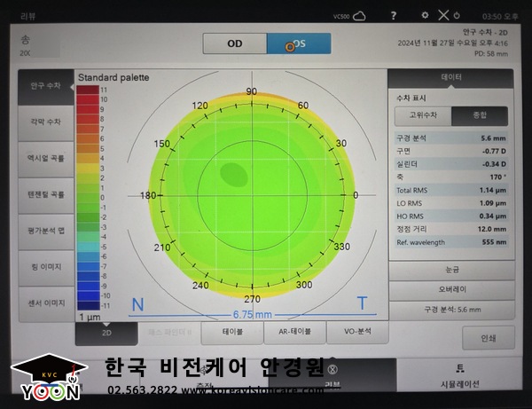This screenshot has width=532, height=409.
Task: Open the 각막 수차 side tab
Action: pyautogui.click(x=44, y=122)
